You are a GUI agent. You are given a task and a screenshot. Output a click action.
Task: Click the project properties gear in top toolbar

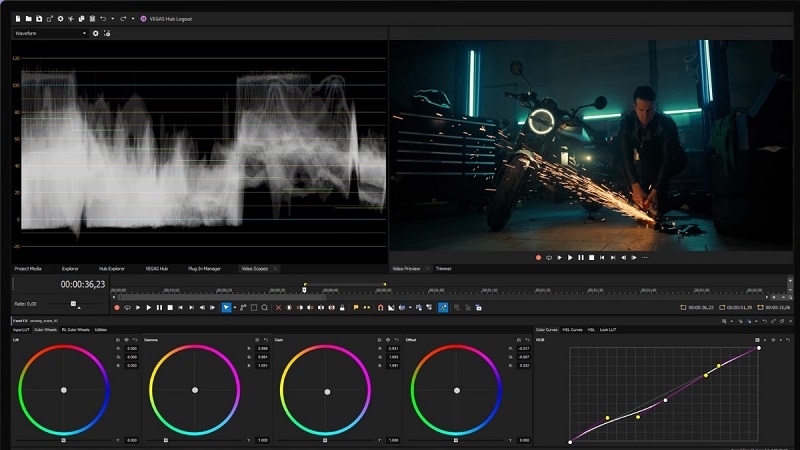[x=60, y=18]
